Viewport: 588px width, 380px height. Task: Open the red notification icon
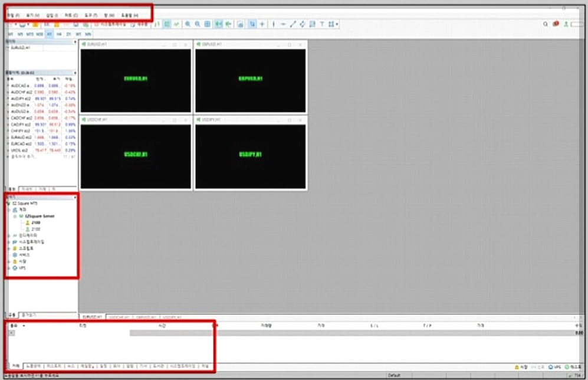pos(556,24)
